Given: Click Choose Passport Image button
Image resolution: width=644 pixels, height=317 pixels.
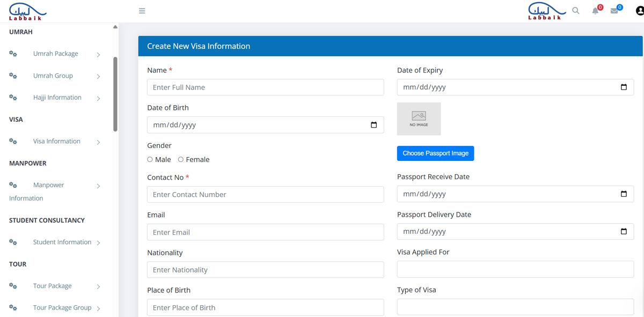Looking at the screenshot, I should [435, 153].
